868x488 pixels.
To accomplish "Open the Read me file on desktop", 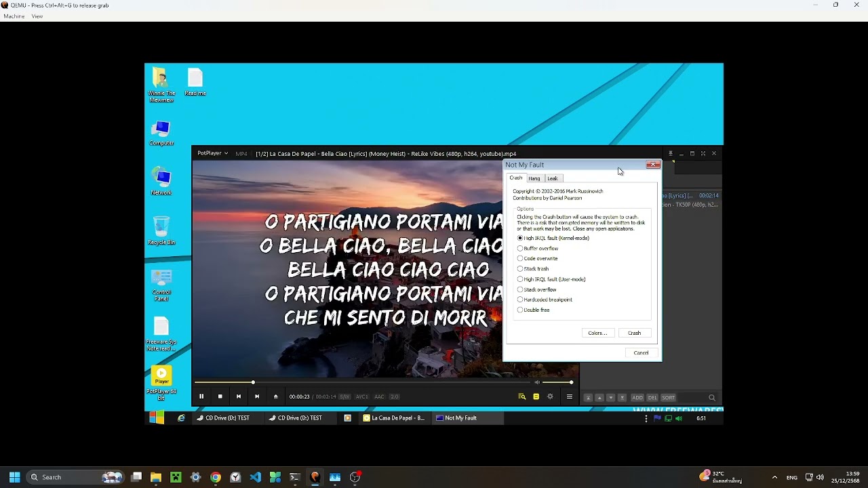I will click(195, 82).
